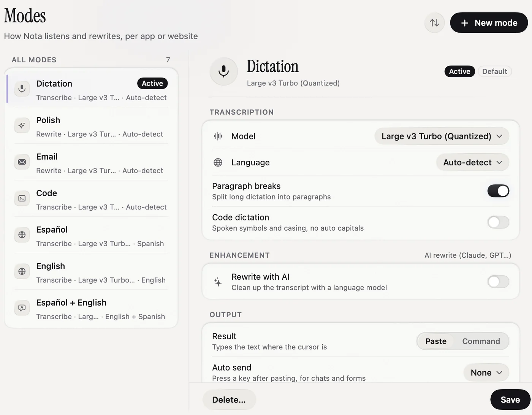Click 'Press a key after pasting' description

(289, 378)
